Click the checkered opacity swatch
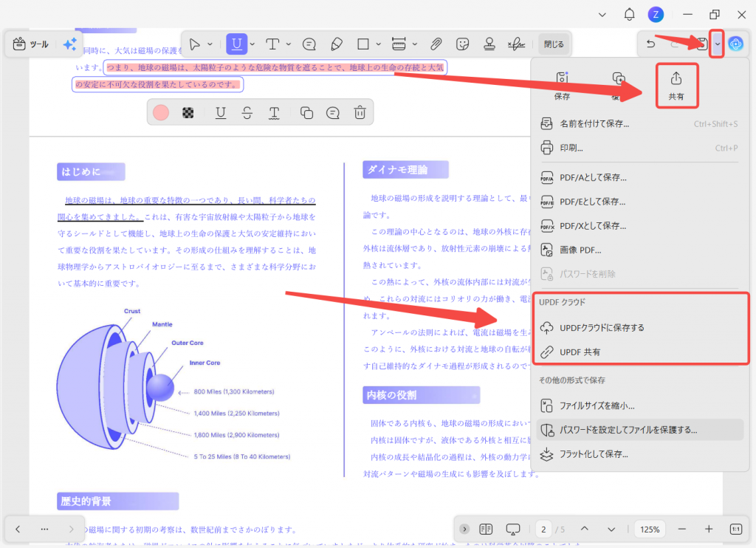The height and width of the screenshot is (548, 756). point(188,113)
